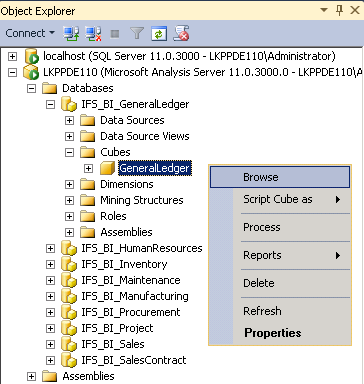Click the GeneralLedger cube icon
Image resolution: width=364 pixels, height=384 pixels.
(107, 168)
